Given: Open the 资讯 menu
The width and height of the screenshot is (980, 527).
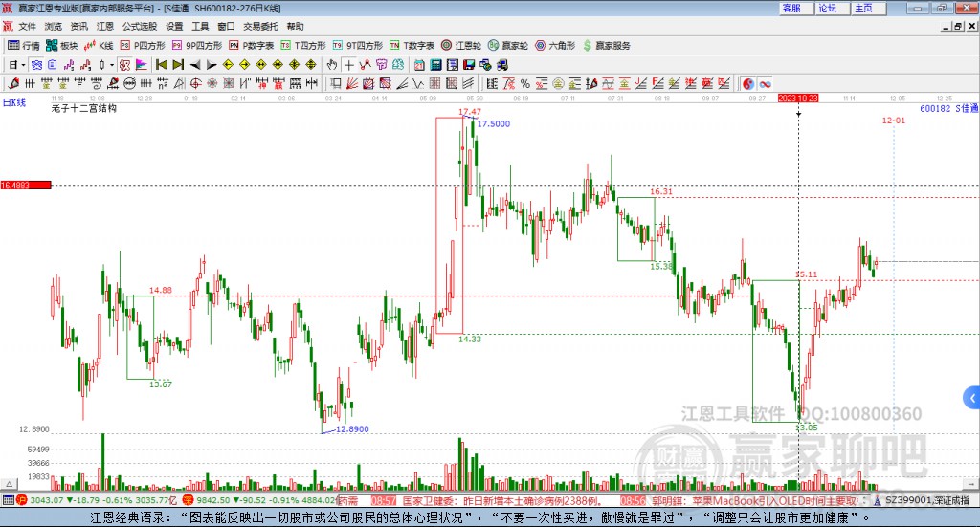Looking at the screenshot, I should (x=78, y=26).
